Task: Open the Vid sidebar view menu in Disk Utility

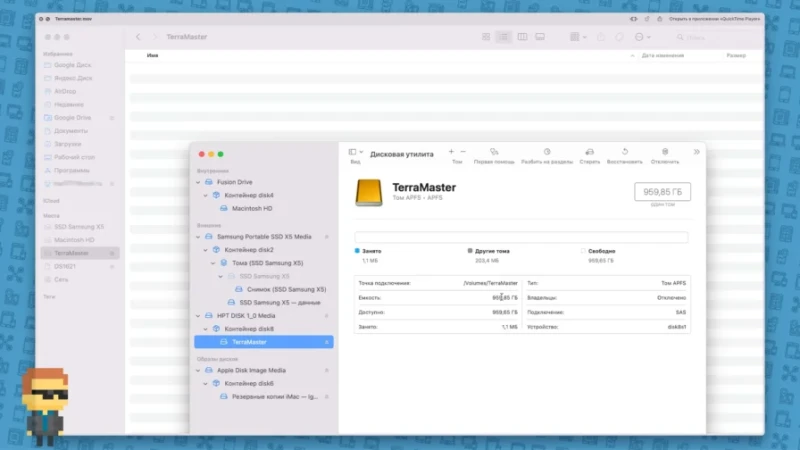Action: [x=356, y=152]
